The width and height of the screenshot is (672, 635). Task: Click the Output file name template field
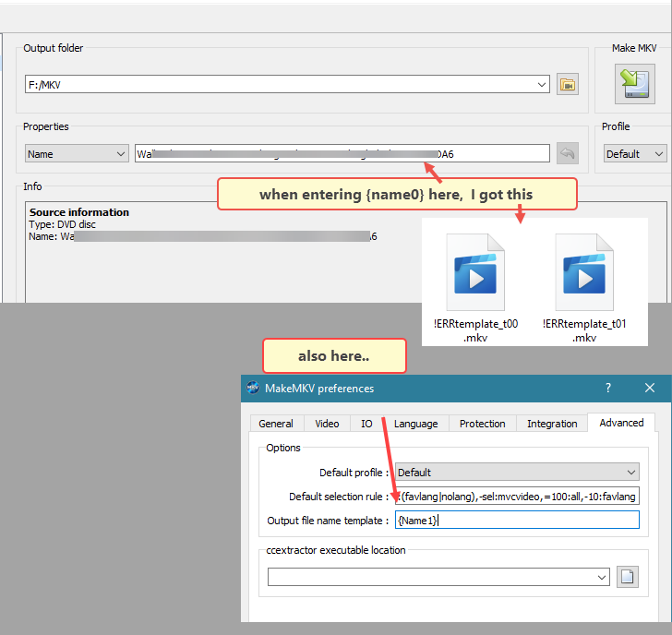[517, 520]
